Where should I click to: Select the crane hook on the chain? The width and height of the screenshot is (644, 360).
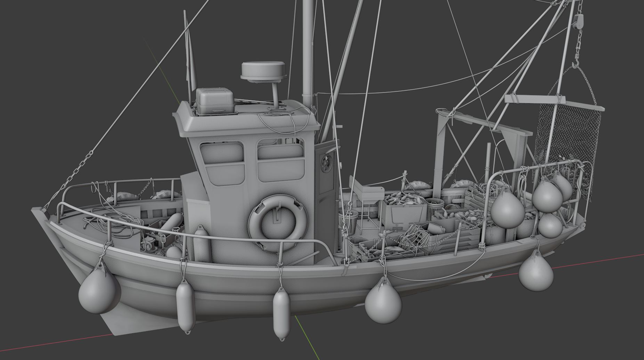coord(576,60)
